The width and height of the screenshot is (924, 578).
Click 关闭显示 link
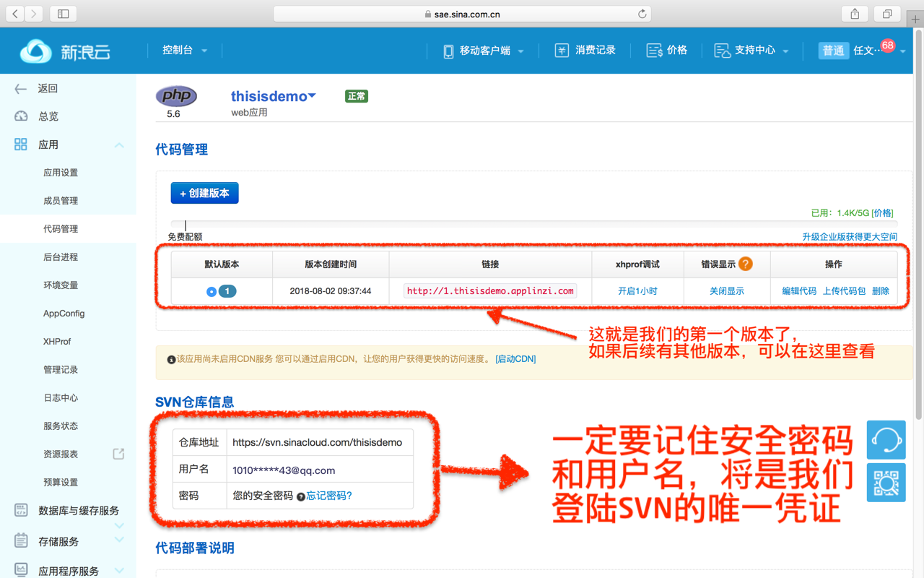[727, 291]
